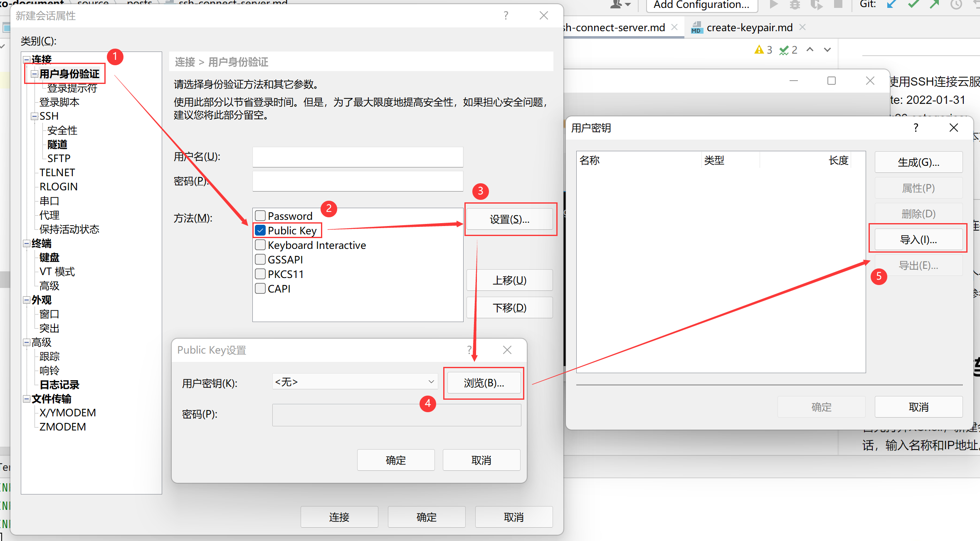Click the 导入(I)... button
Image resolution: width=980 pixels, height=541 pixels.
[x=918, y=240]
